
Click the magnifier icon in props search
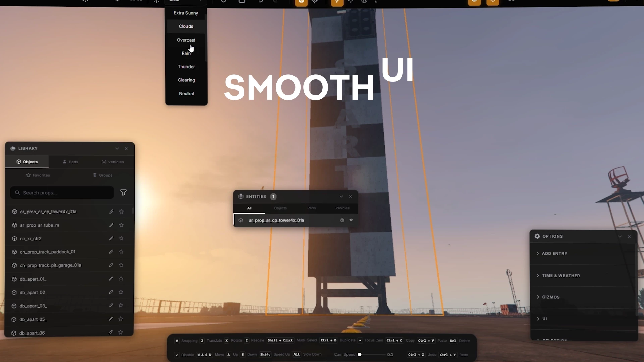[17, 193]
